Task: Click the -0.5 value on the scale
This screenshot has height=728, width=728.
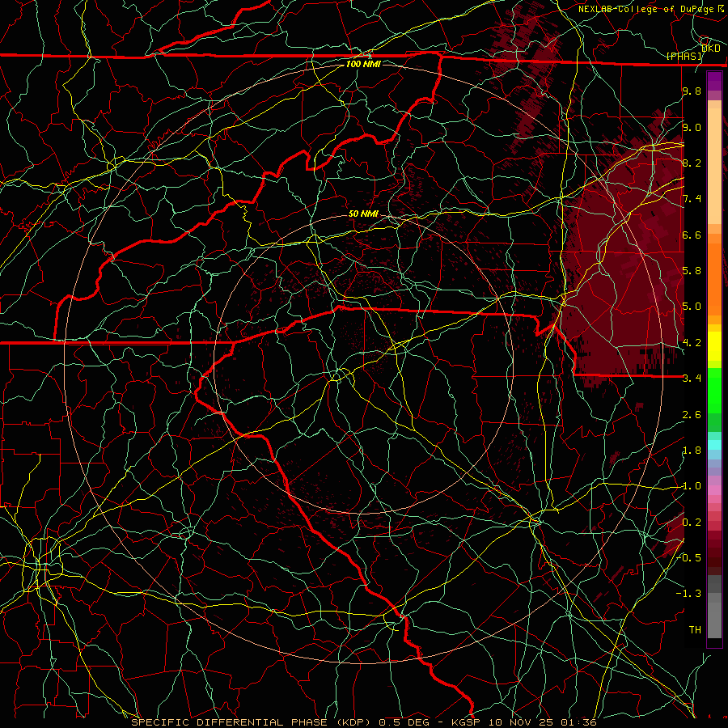Action: pos(689,557)
